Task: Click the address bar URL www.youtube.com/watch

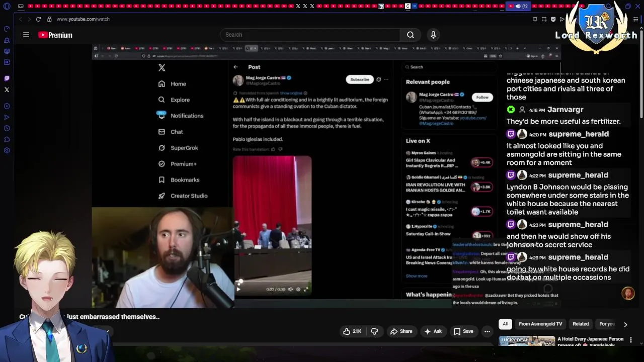Action: [x=83, y=19]
